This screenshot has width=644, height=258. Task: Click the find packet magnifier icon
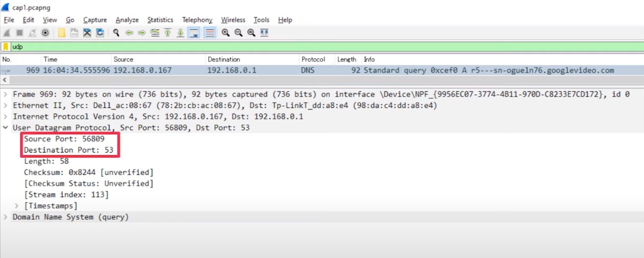click(x=116, y=33)
